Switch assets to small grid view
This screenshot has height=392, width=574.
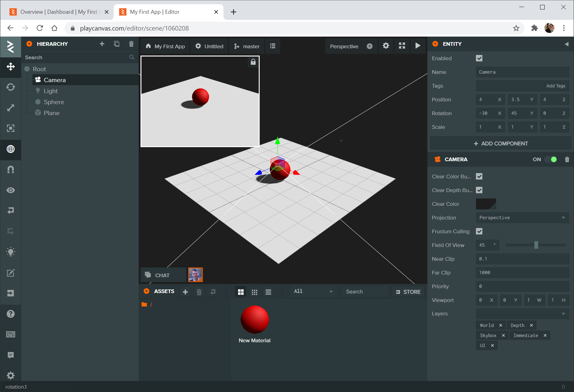254,292
